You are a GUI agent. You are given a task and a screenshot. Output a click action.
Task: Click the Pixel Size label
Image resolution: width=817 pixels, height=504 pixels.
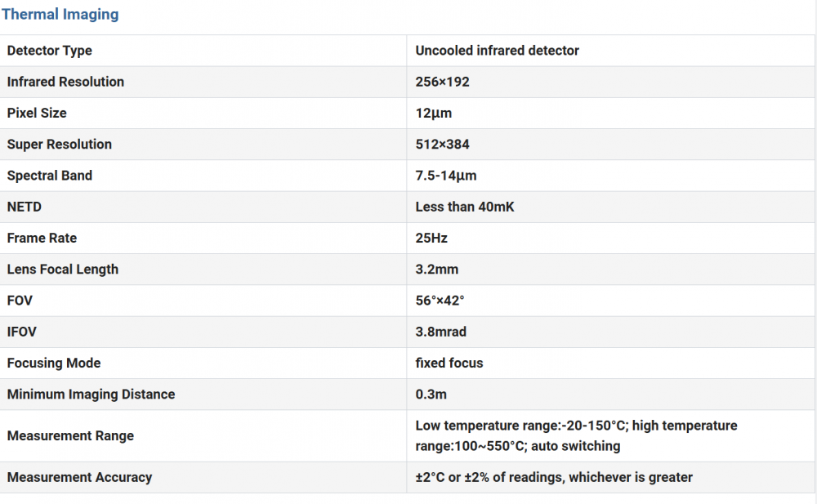[x=37, y=113]
